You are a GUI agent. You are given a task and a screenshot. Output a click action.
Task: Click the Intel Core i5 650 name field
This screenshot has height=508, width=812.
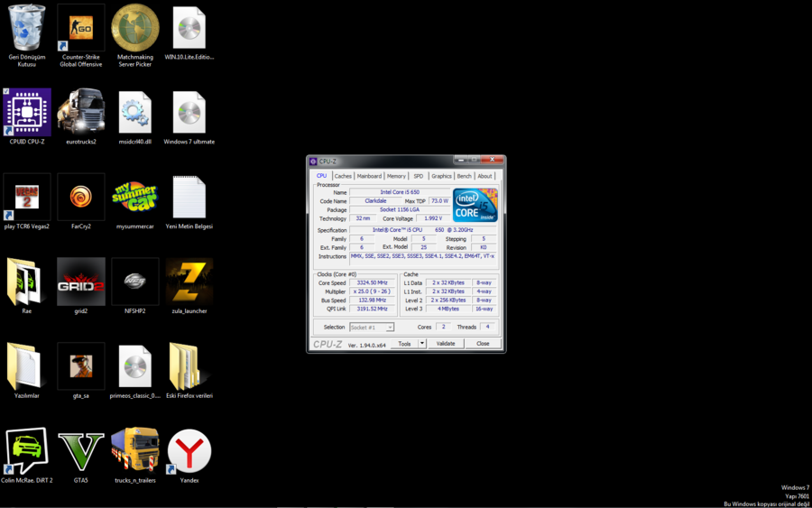(x=400, y=192)
